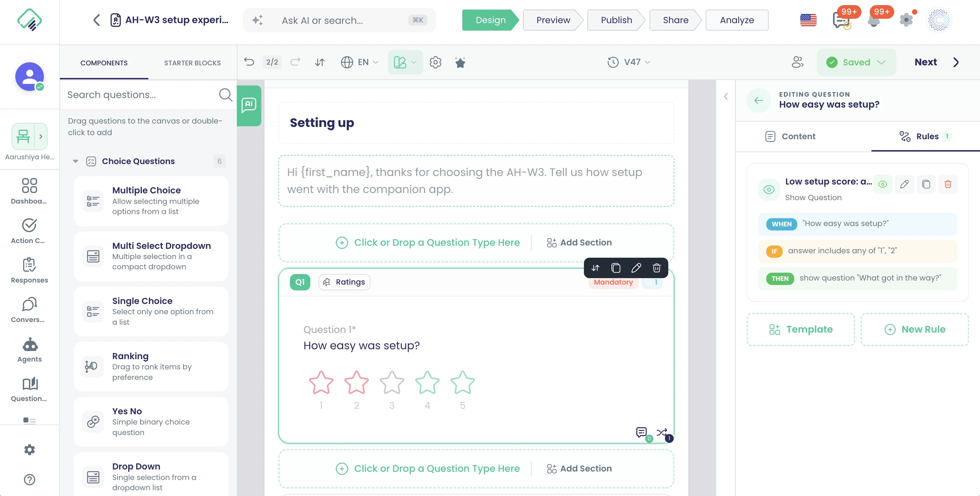Click the Q1 duplicate icon in the floating toolbar
980x496 pixels.
[616, 268]
